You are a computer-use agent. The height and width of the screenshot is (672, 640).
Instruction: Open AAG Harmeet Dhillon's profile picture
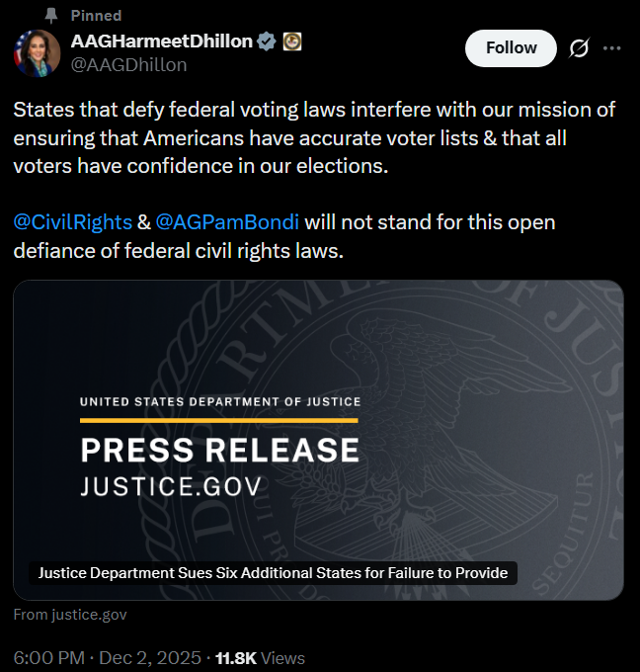tap(37, 52)
